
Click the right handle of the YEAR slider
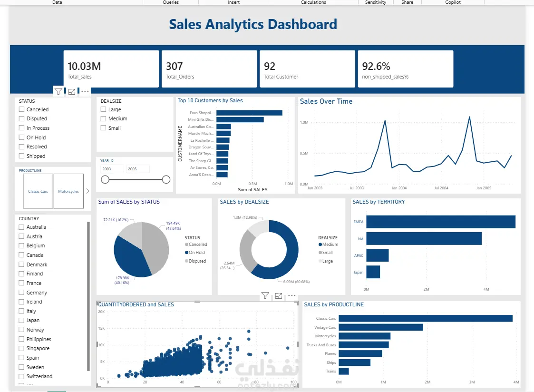pyautogui.click(x=166, y=179)
